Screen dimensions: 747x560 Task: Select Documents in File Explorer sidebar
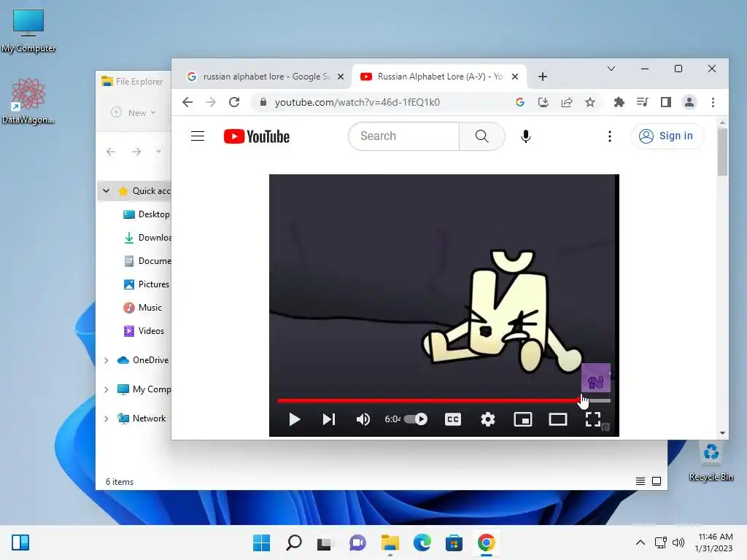pyautogui.click(x=147, y=261)
